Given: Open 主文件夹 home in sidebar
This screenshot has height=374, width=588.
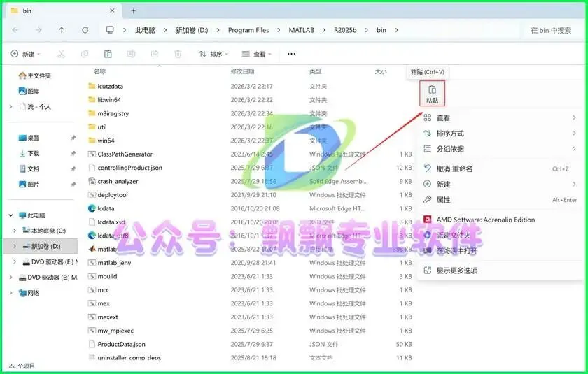Looking at the screenshot, I should [x=35, y=75].
